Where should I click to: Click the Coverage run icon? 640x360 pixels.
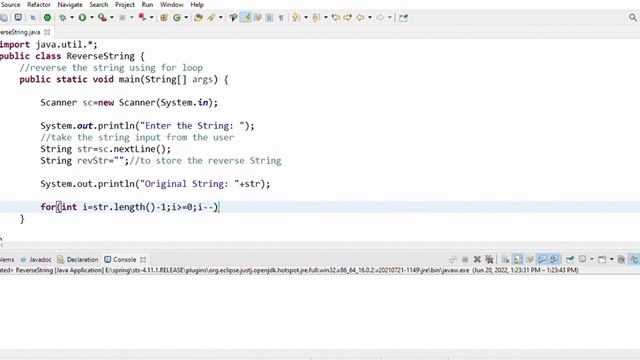pyautogui.click(x=102, y=18)
